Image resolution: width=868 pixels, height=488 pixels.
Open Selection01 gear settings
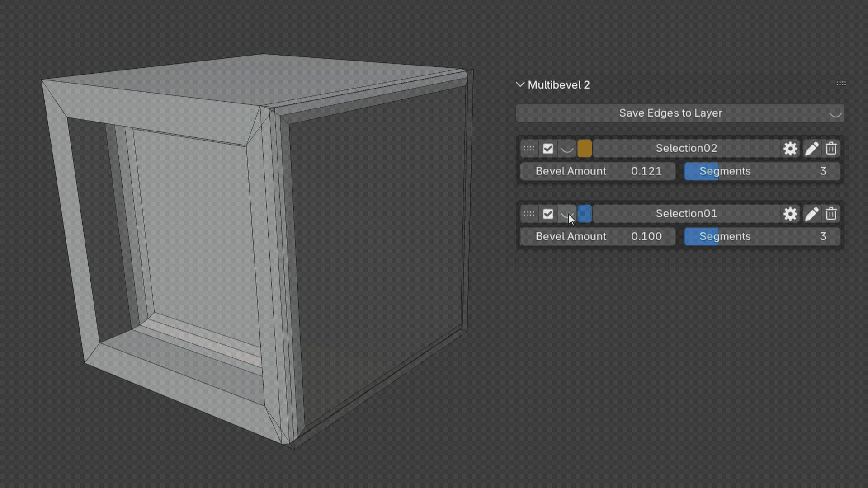pyautogui.click(x=790, y=214)
